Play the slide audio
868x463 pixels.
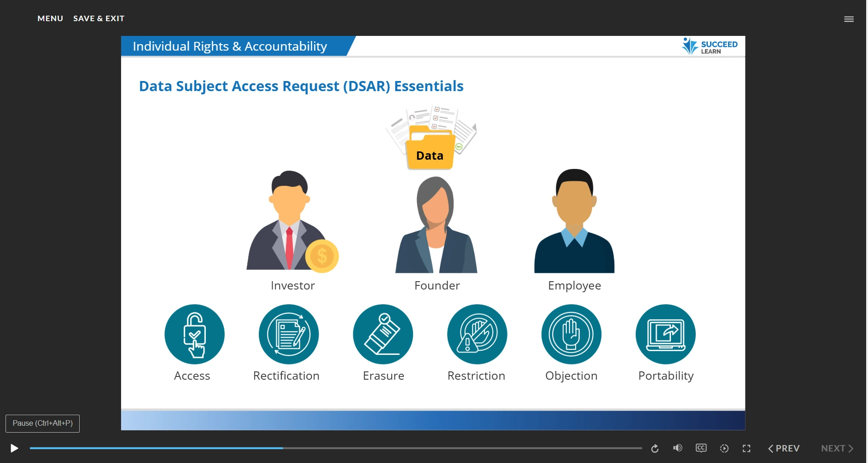pos(14,448)
